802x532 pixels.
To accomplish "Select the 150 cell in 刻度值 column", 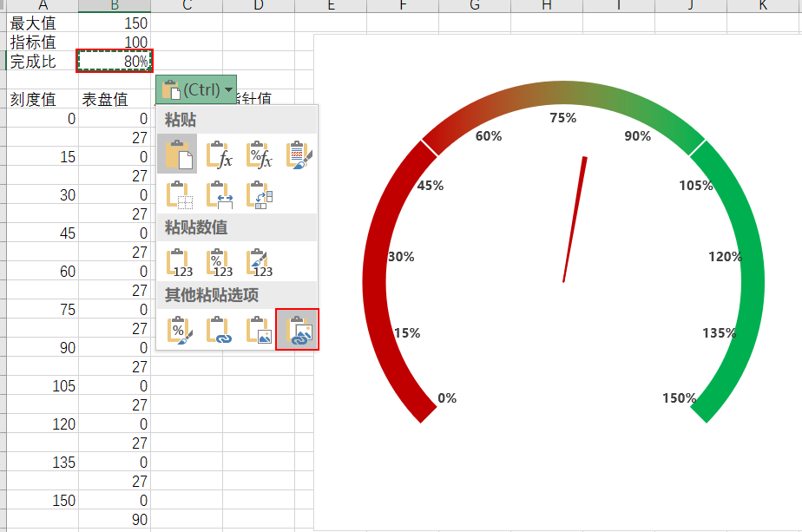I will point(43,500).
